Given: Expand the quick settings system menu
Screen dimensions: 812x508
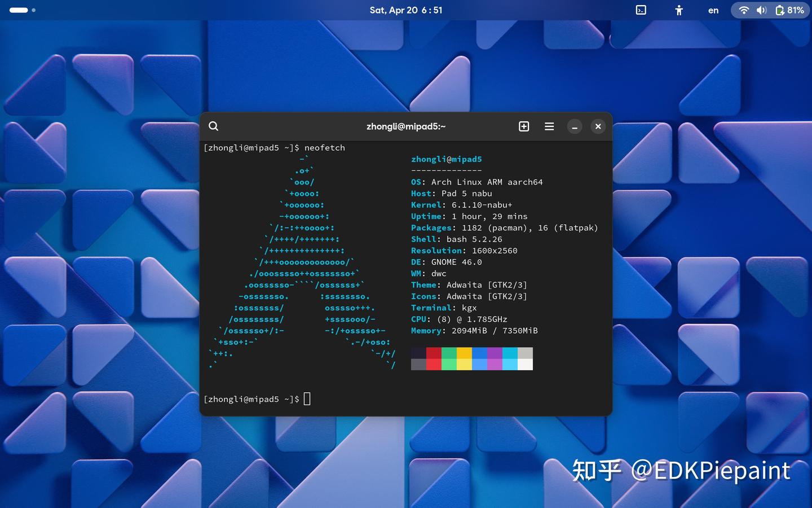Looking at the screenshot, I should tap(770, 10).
